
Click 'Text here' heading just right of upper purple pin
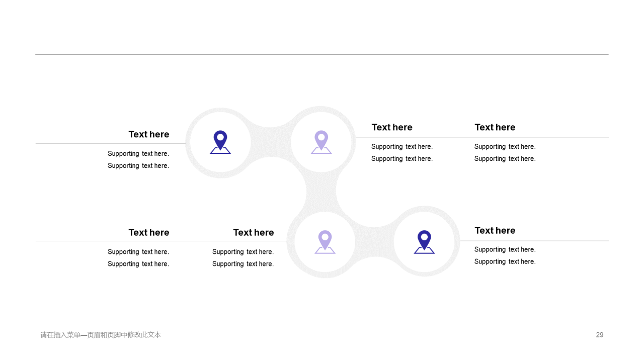392,127
